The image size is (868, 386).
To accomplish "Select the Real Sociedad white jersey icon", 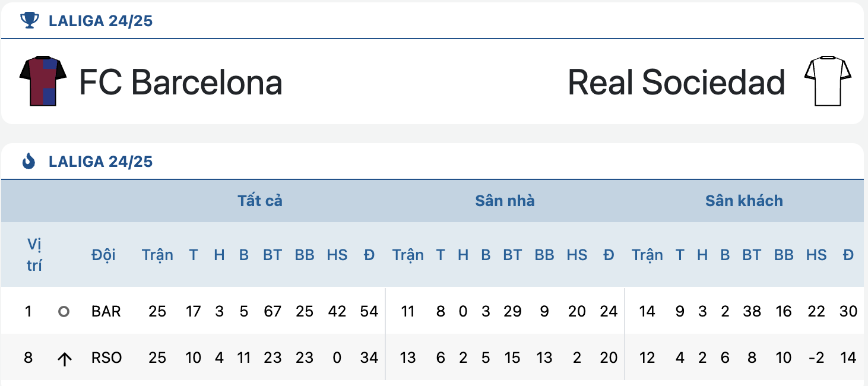I will coord(828,81).
